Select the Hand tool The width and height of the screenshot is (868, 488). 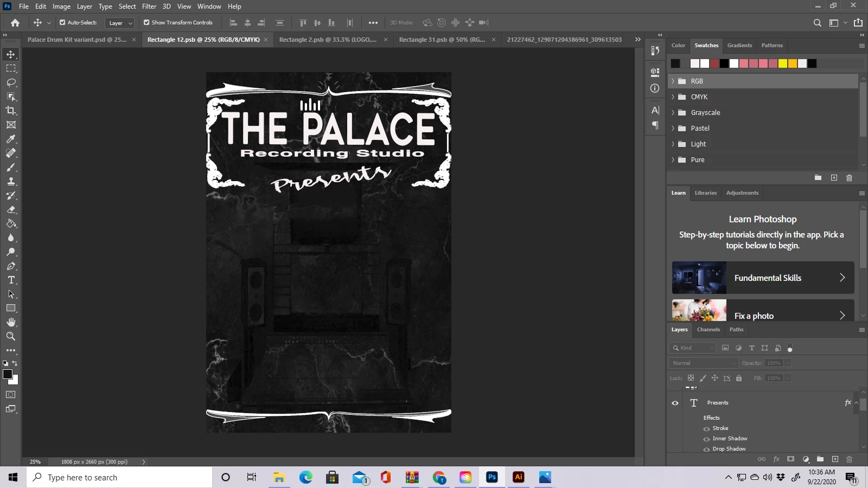coord(11,322)
